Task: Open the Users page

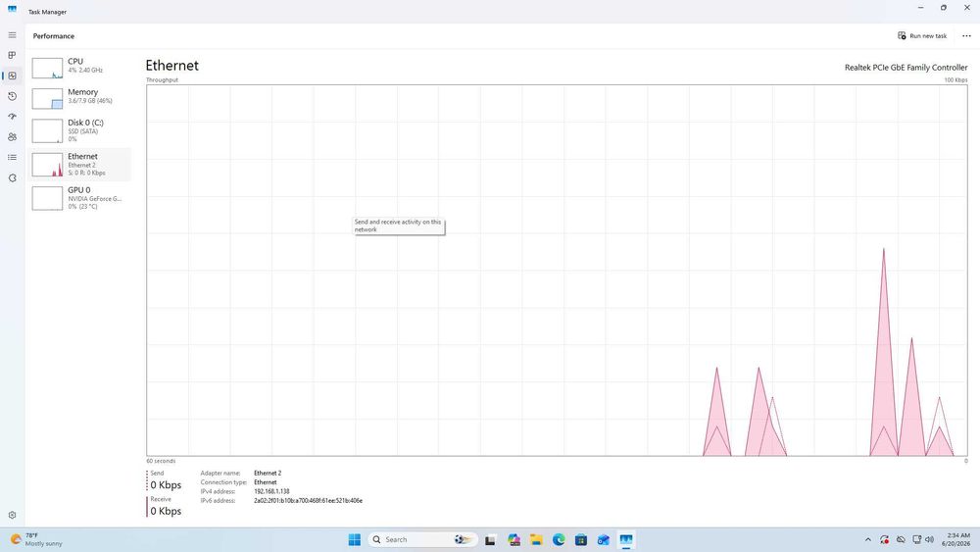Action: [x=12, y=137]
